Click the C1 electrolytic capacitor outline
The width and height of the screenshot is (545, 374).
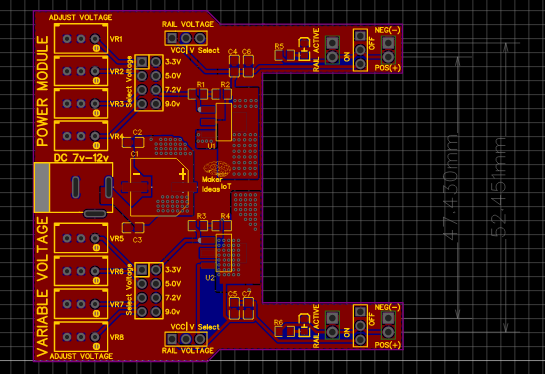click(x=160, y=187)
